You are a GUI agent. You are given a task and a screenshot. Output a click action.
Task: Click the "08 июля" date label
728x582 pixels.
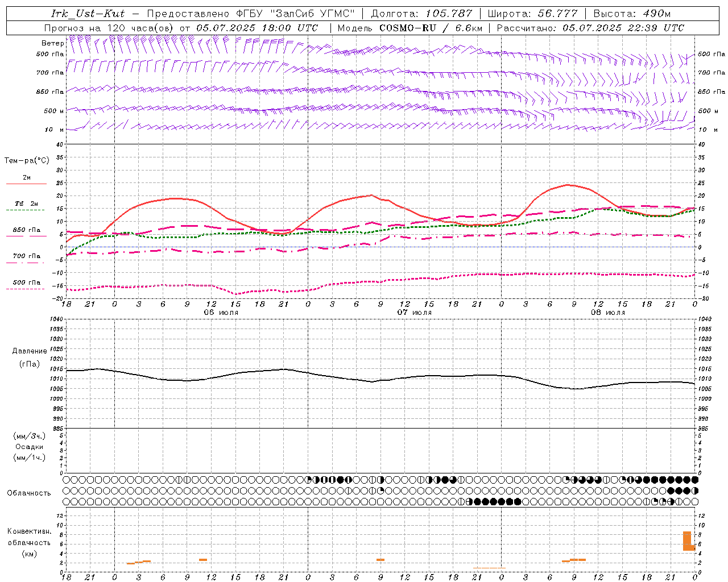click(607, 313)
